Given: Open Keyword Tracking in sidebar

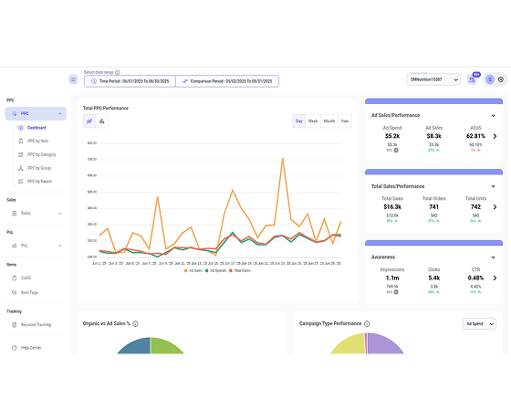Looking at the screenshot, I should [x=36, y=325].
